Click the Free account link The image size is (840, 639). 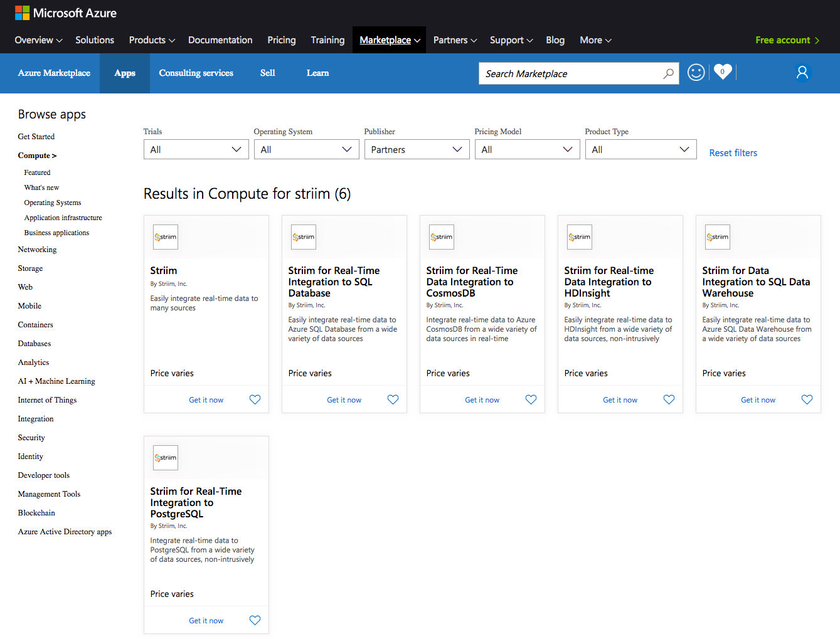(x=787, y=40)
